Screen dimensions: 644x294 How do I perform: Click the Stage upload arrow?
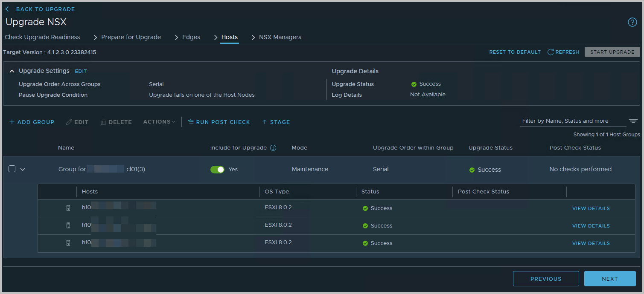[x=265, y=122]
